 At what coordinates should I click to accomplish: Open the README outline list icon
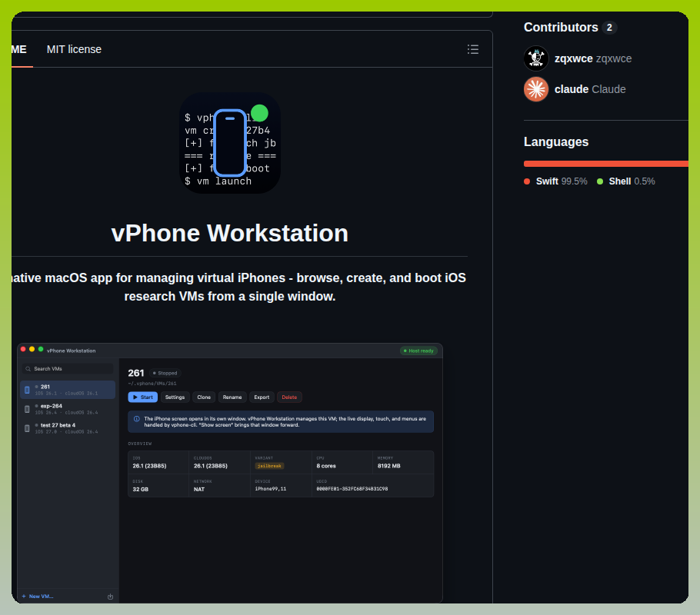click(x=473, y=49)
